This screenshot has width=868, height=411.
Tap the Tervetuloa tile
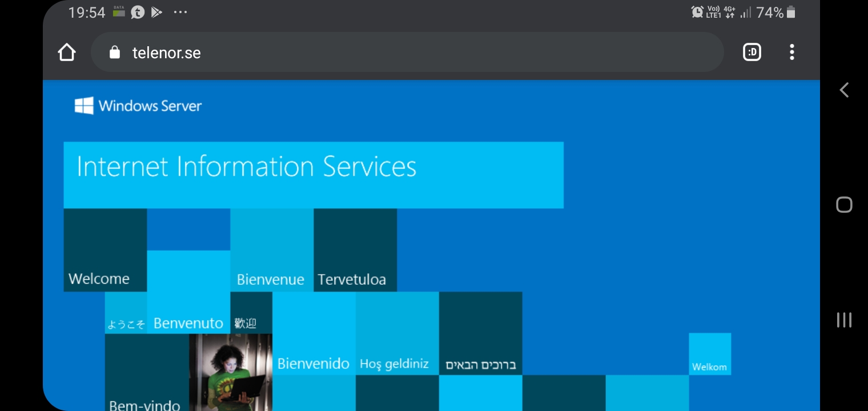pos(355,250)
